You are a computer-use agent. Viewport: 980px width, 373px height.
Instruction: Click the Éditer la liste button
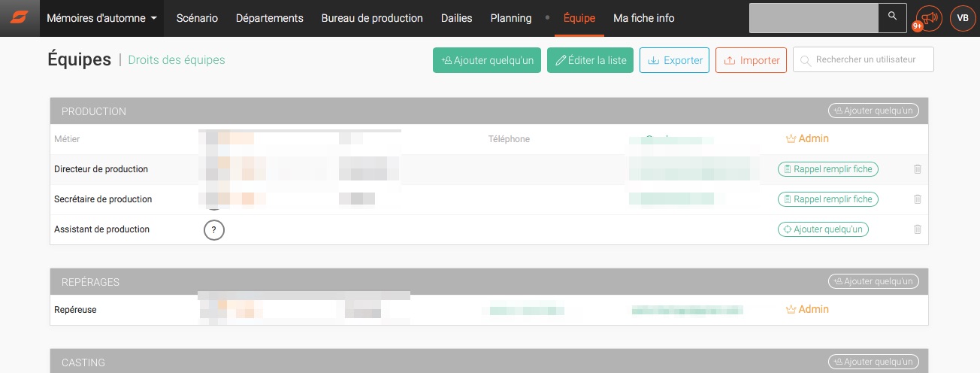tap(590, 61)
